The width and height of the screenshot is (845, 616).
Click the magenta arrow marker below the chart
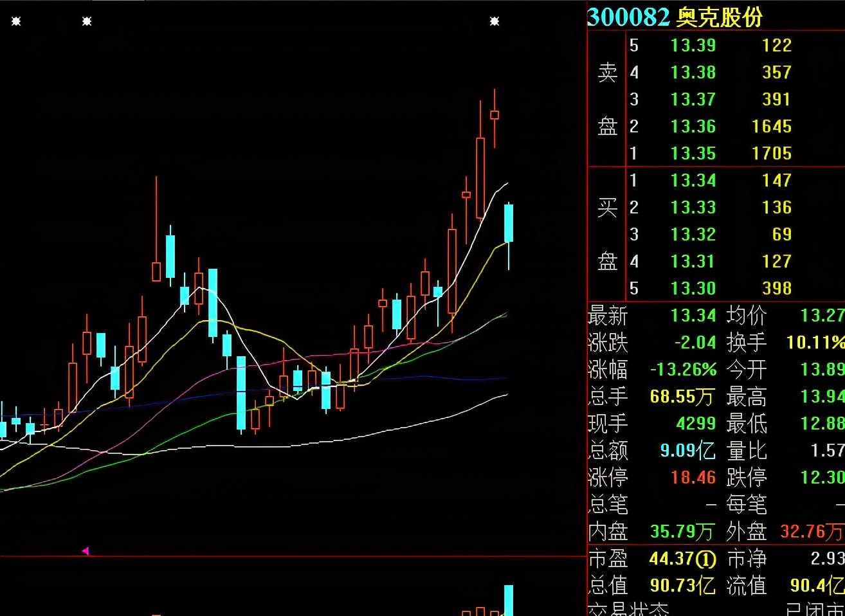tap(85, 551)
